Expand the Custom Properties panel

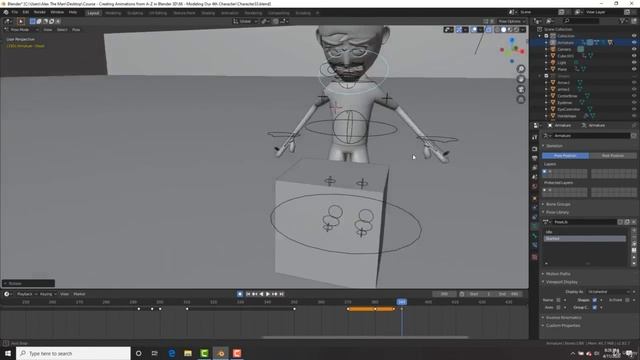coord(563,326)
